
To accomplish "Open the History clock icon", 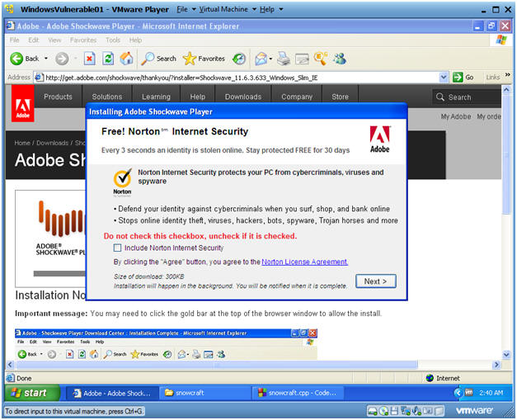I will tap(239, 59).
